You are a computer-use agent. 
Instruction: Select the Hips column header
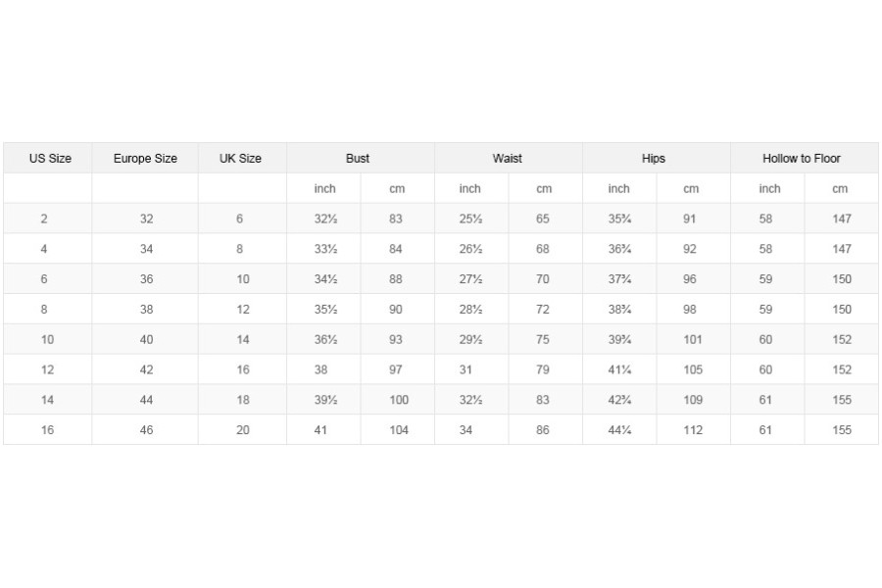tap(654, 158)
